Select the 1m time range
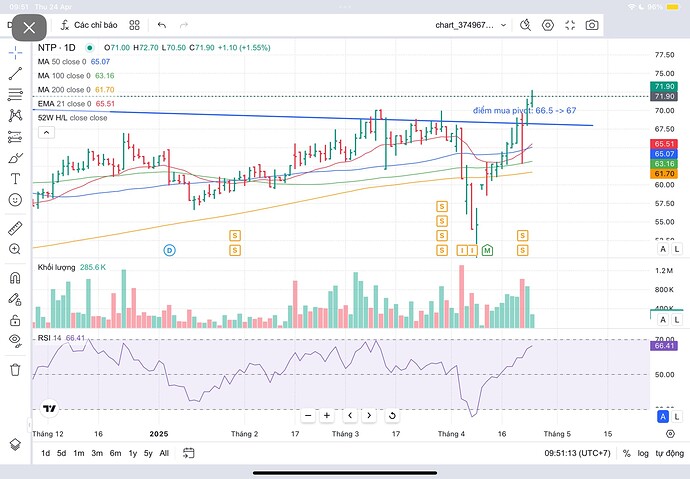Screen dimensions: 690x479 79,453
